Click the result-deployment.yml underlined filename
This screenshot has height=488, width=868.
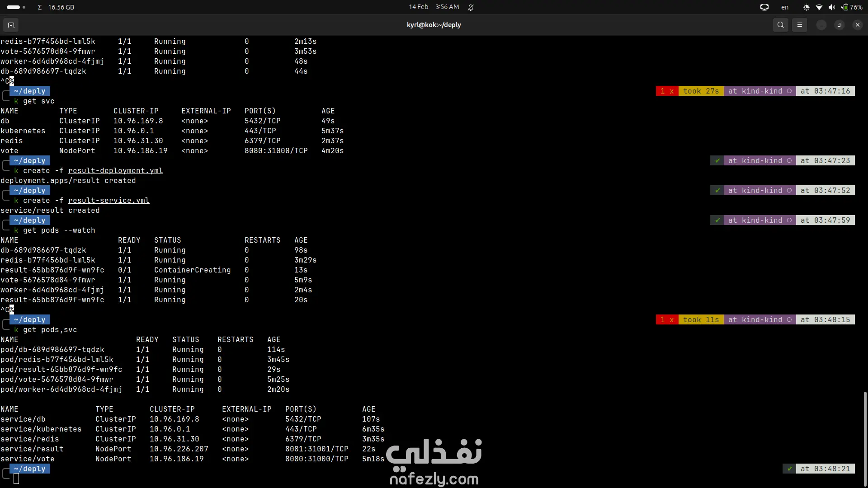click(115, 171)
